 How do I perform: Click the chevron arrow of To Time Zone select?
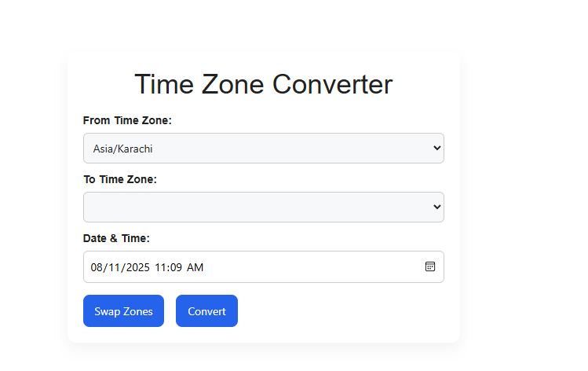(x=436, y=207)
